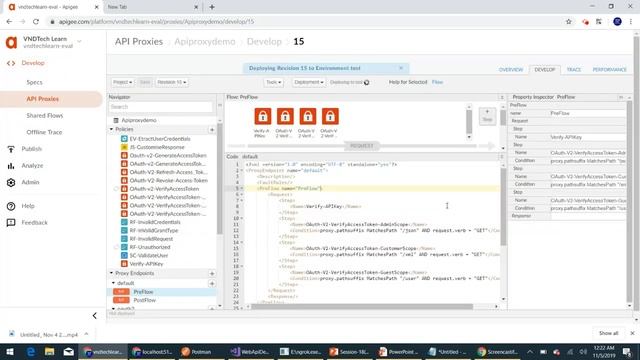Go to API Proxies breadcrumb
This screenshot has height=360, width=640.
[139, 42]
